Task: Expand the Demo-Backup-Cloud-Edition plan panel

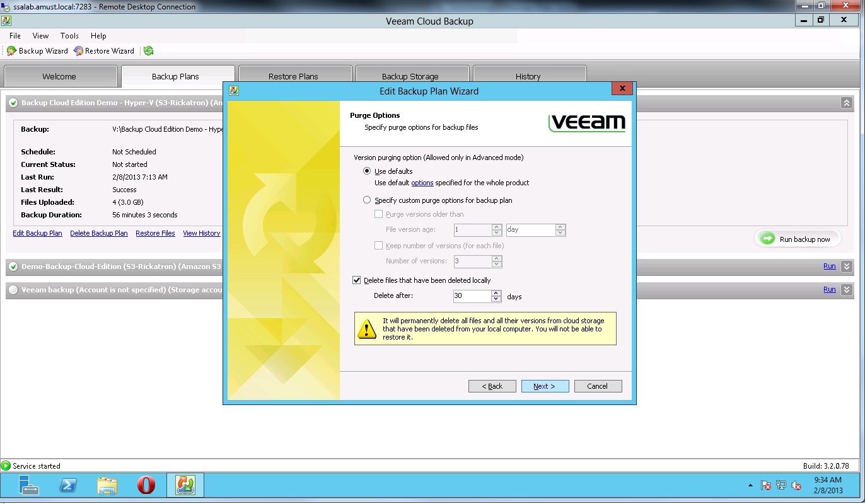Action: [847, 266]
